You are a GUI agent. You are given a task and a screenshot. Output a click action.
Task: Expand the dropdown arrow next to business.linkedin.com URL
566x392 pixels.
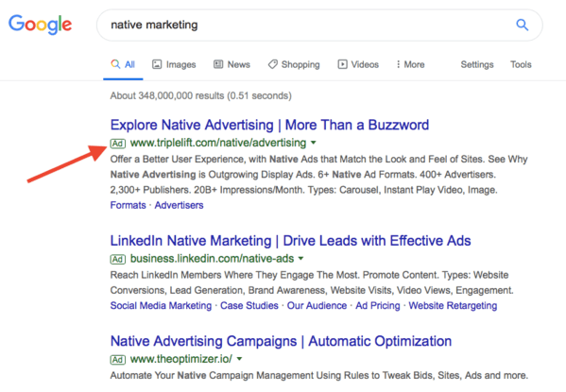[x=301, y=259]
